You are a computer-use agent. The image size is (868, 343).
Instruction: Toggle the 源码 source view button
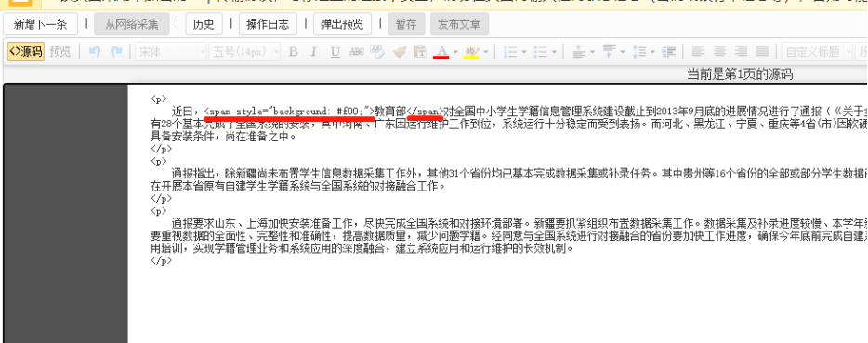26,52
